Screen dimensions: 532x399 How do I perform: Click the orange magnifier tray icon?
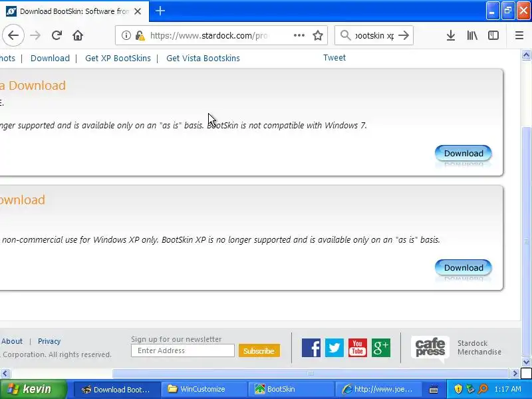(483, 389)
